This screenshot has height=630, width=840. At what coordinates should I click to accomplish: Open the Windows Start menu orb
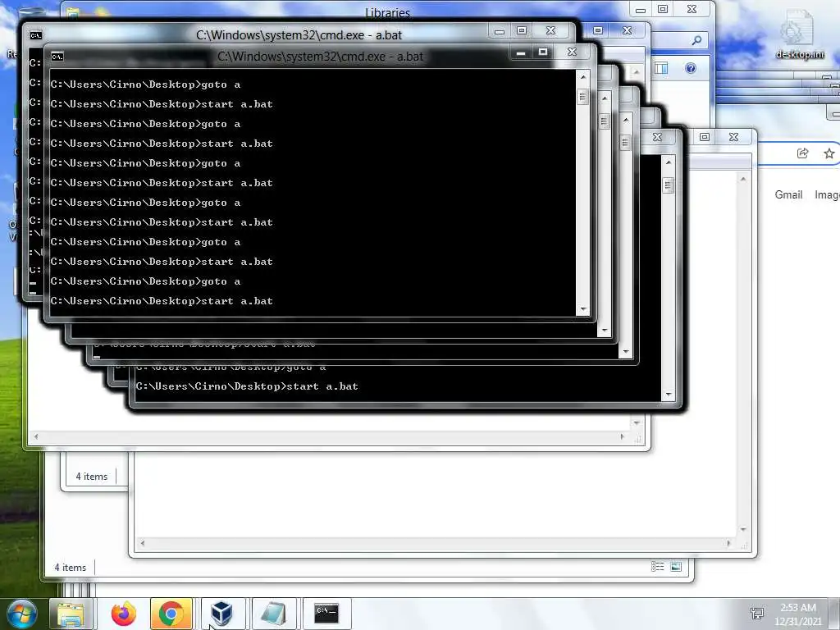[22, 614]
